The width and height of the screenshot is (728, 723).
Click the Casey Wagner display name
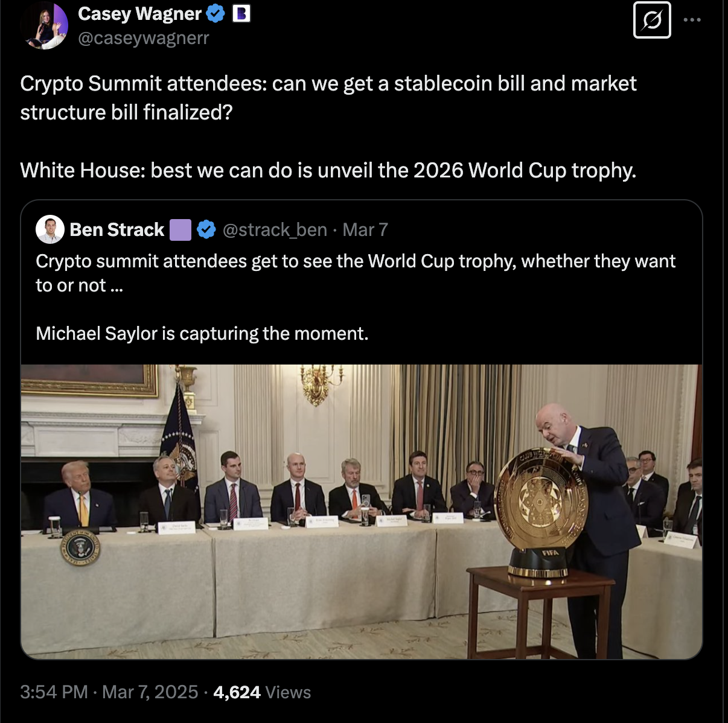point(139,14)
